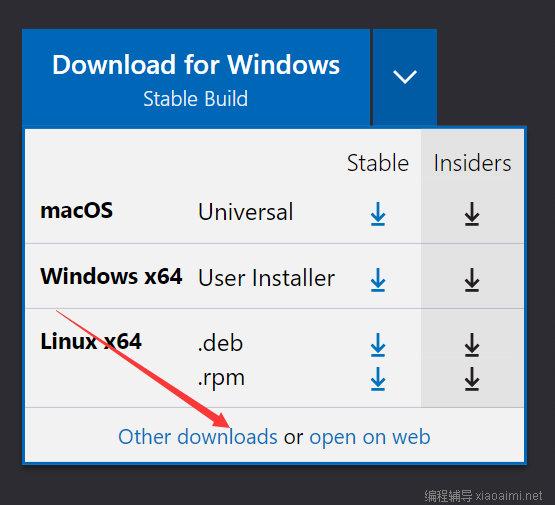The width and height of the screenshot is (555, 505).
Task: Open the Other downloads link
Action: 198,437
